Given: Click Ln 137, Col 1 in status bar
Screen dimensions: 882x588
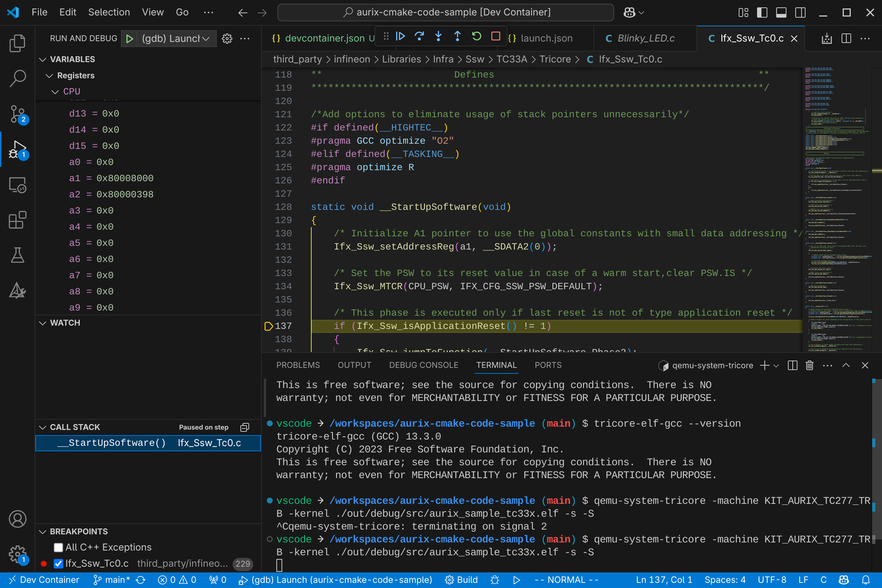Looking at the screenshot, I should click(664, 580).
